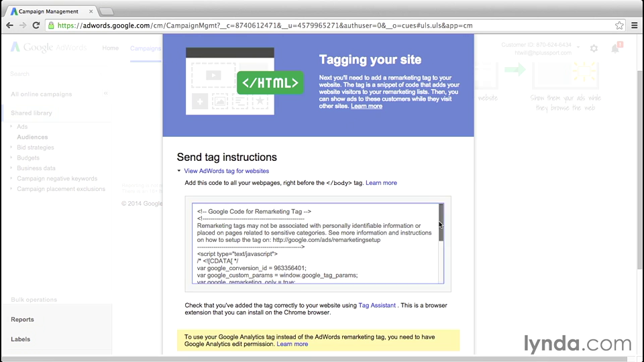This screenshot has height=362, width=644.
Task: Click Learn more in the Tagging your site banner
Action: tap(366, 106)
